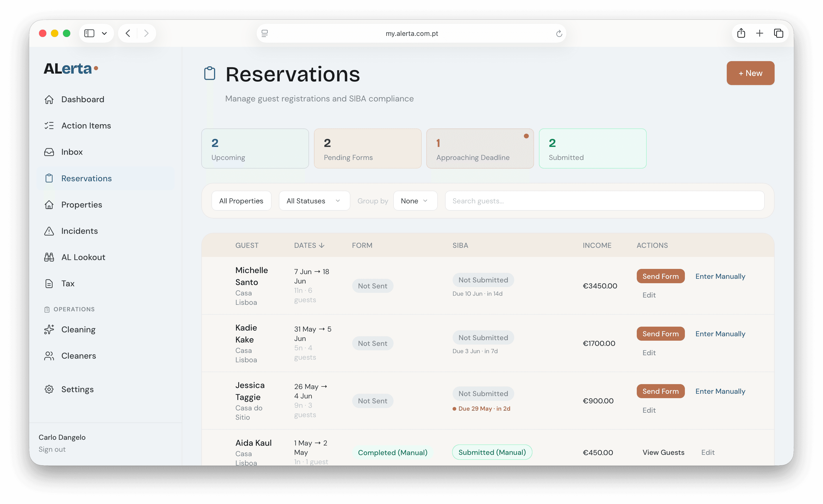
Task: Click the INCOME column header
Action: tap(597, 245)
